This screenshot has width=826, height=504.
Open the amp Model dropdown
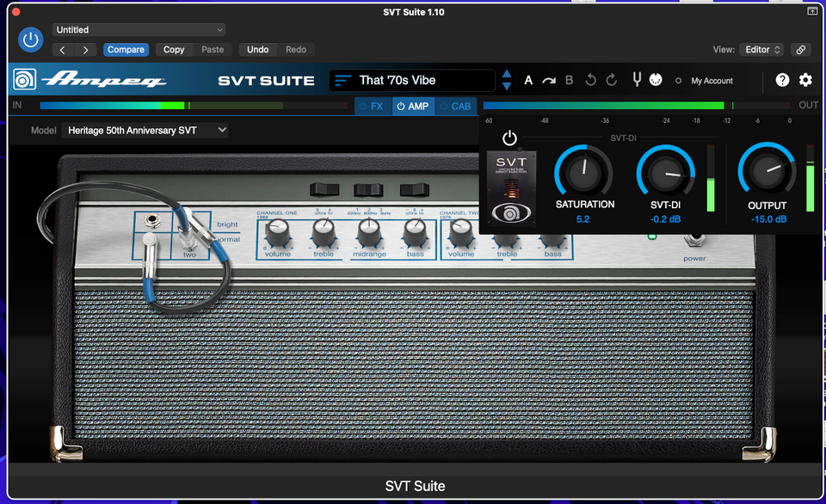(145, 130)
